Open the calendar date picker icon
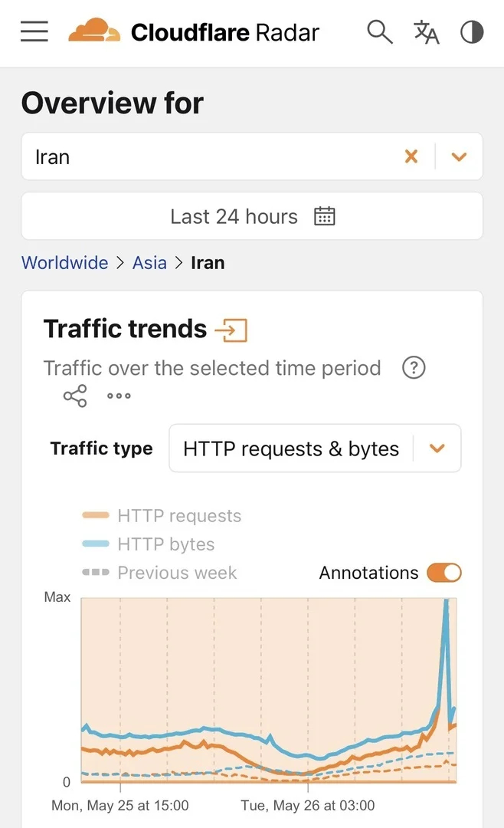 tap(325, 216)
